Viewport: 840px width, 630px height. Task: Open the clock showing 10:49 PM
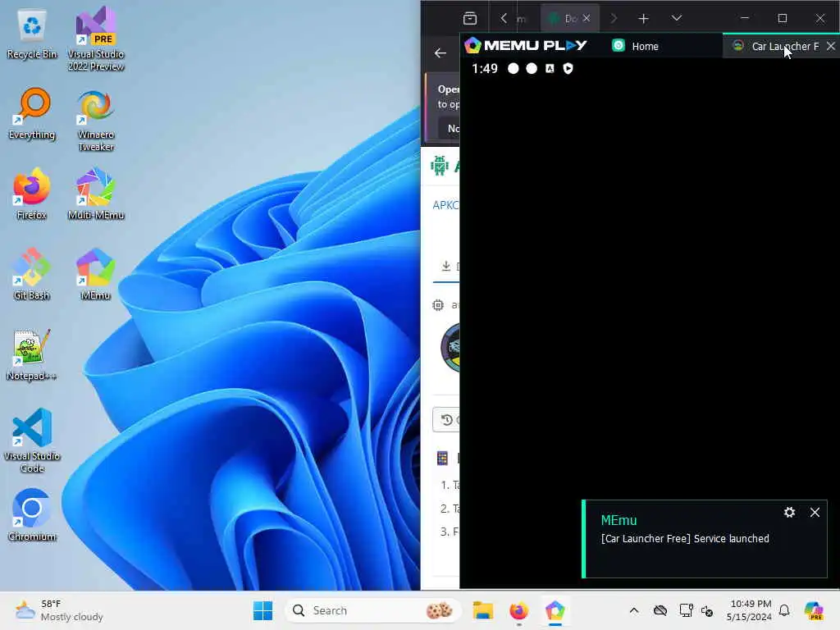pos(750,610)
